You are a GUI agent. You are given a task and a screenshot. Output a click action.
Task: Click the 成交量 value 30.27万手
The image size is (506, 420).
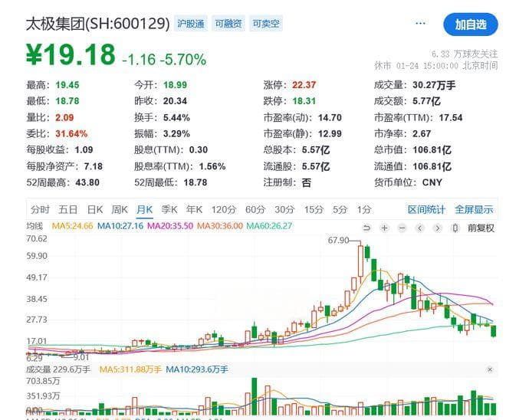coord(434,85)
